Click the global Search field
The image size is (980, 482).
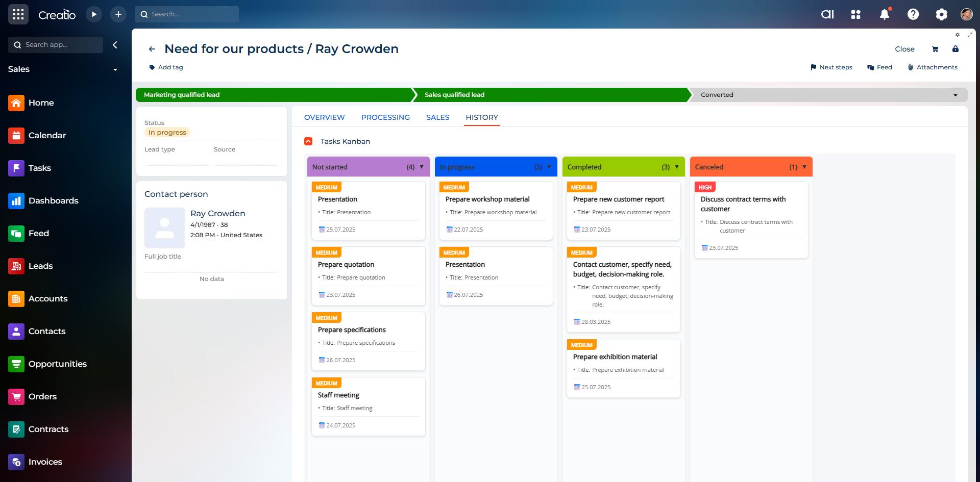pyautogui.click(x=187, y=14)
